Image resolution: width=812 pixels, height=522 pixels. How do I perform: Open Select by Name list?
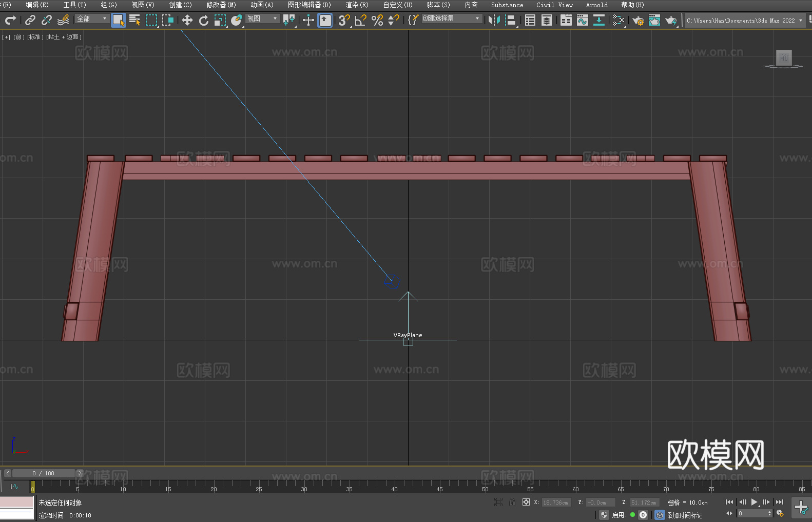coord(134,20)
